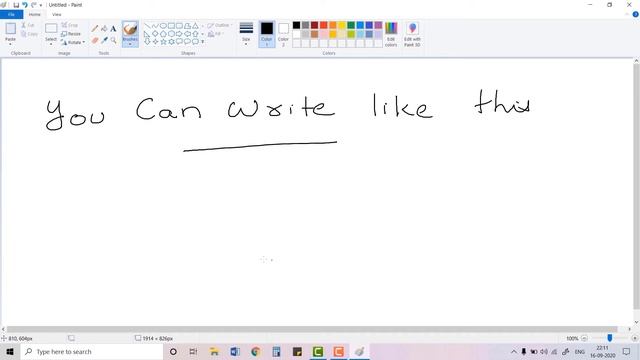Click the Select rectangle icon
Viewport: 640px width, 360px height.
(51, 29)
